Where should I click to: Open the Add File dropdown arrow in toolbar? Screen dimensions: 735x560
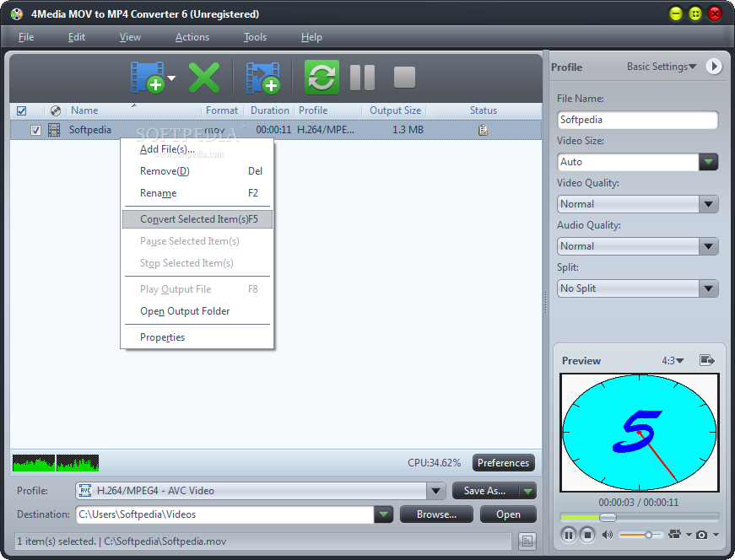pos(171,78)
